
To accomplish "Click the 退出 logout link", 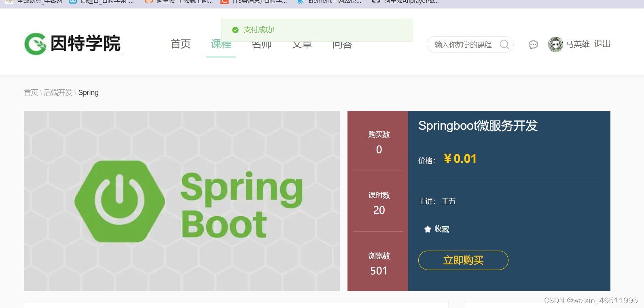I will click(x=602, y=44).
